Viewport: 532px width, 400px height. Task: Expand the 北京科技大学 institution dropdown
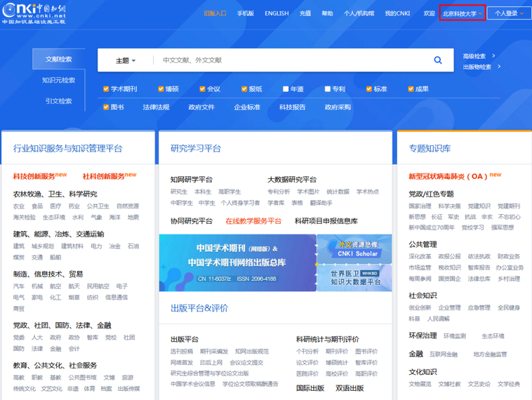[x=463, y=13]
